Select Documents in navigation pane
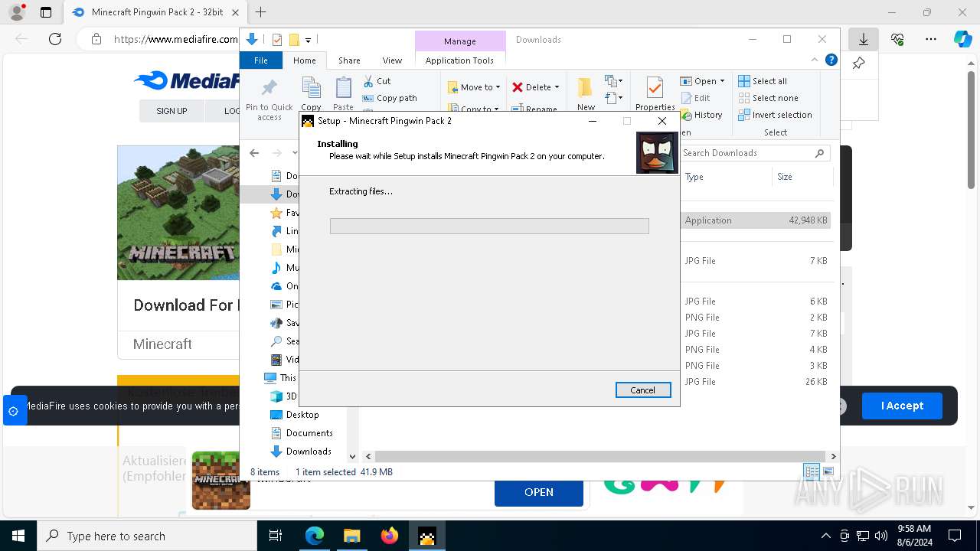The height and width of the screenshot is (551, 980). [x=302, y=433]
